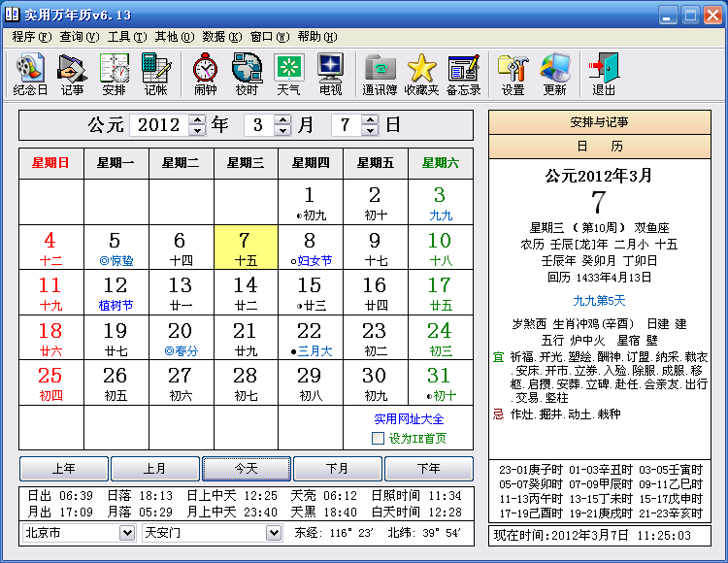Go to previous year with 上年

(64, 468)
